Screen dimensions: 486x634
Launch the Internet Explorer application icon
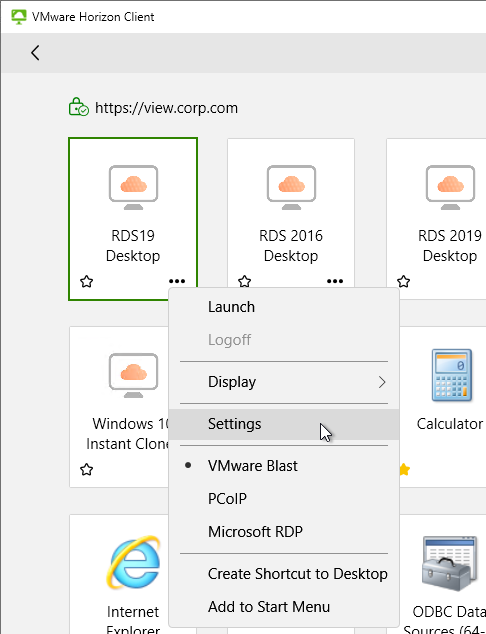(133, 562)
